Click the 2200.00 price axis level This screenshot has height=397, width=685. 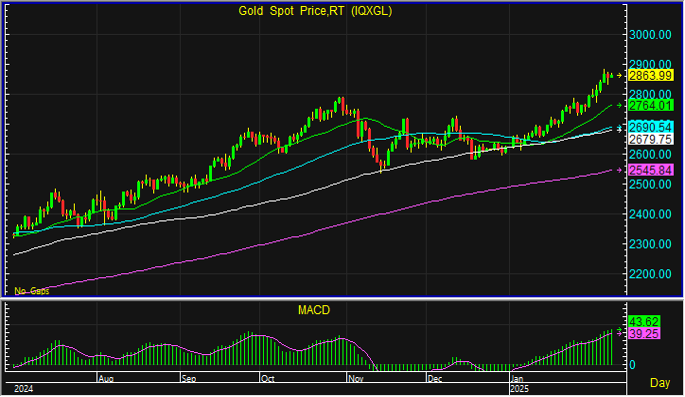coord(650,274)
